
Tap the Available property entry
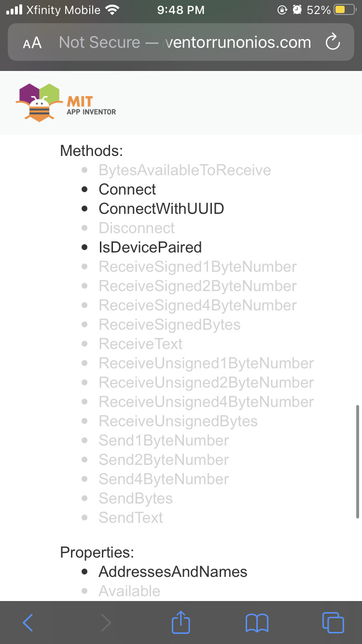129,591
